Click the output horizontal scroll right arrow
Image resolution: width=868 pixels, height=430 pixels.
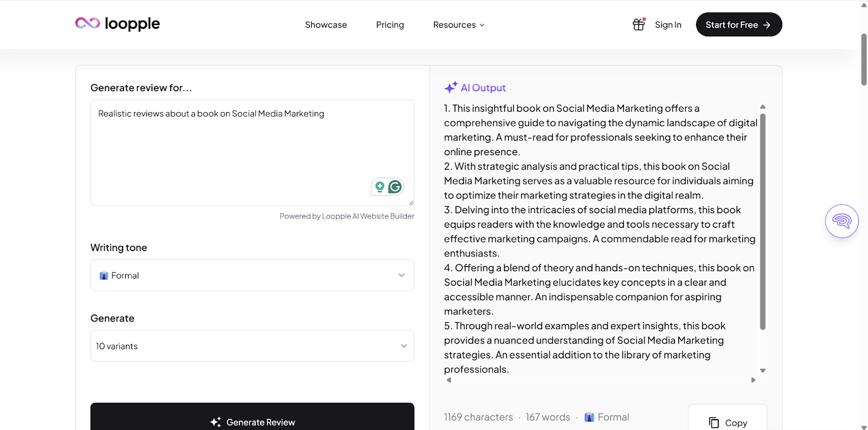point(753,380)
